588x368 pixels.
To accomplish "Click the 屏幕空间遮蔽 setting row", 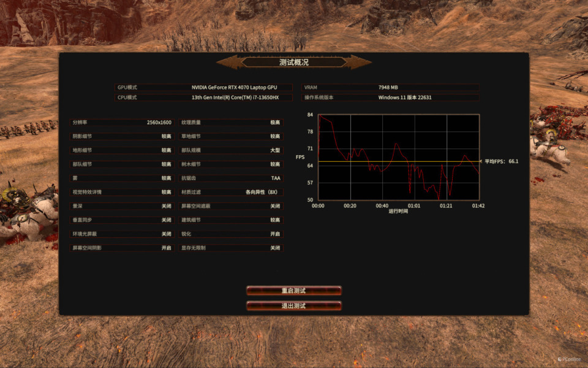I will click(x=231, y=206).
